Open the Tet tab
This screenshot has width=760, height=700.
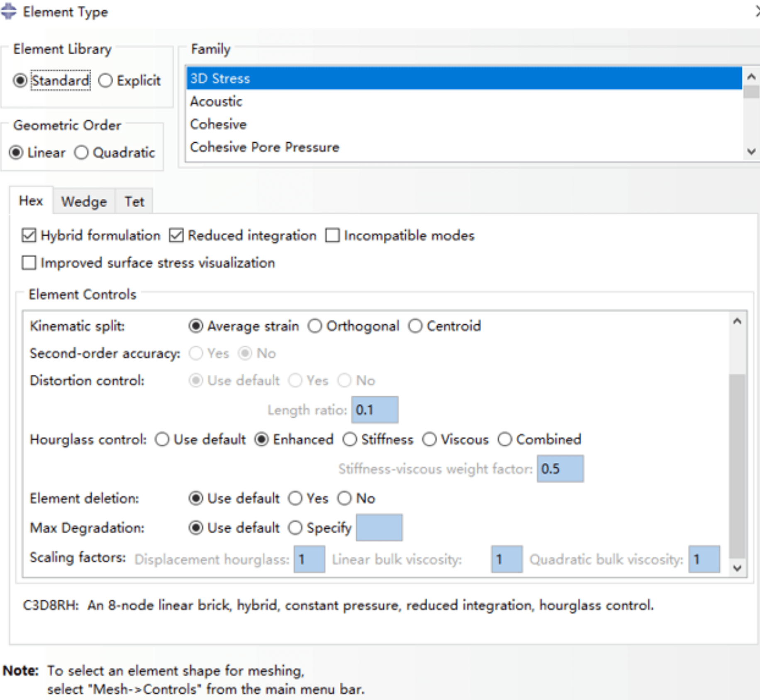134,202
